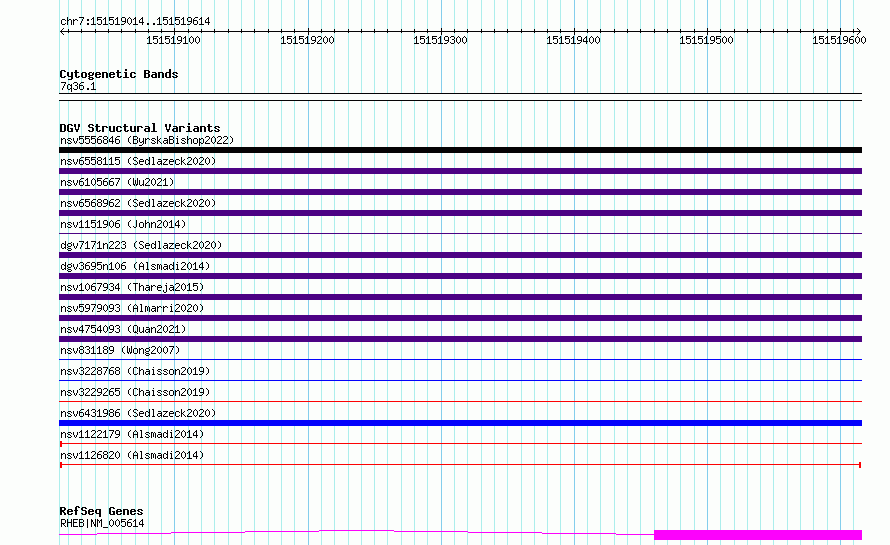Screen dimensions: 890x545
Task: Click ruler position 151519500
Action: [x=706, y=40]
